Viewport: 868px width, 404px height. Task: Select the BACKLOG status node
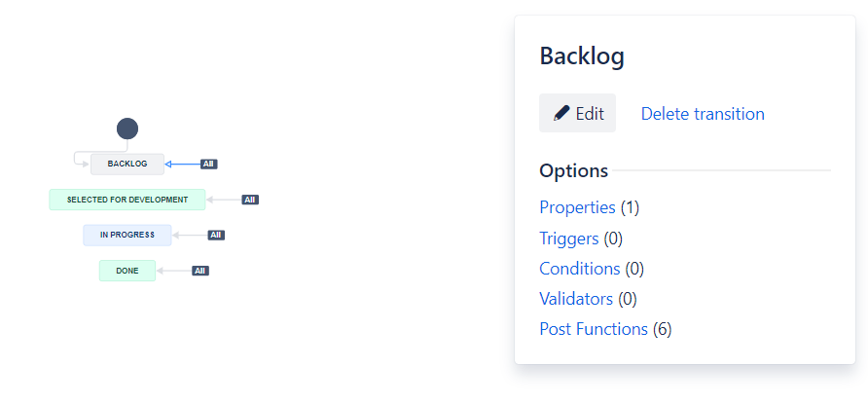[127, 164]
